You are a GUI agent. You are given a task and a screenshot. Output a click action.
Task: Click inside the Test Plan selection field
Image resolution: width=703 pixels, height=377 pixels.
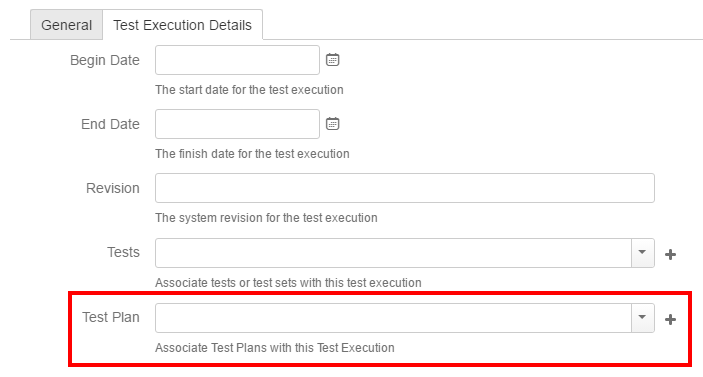393,318
